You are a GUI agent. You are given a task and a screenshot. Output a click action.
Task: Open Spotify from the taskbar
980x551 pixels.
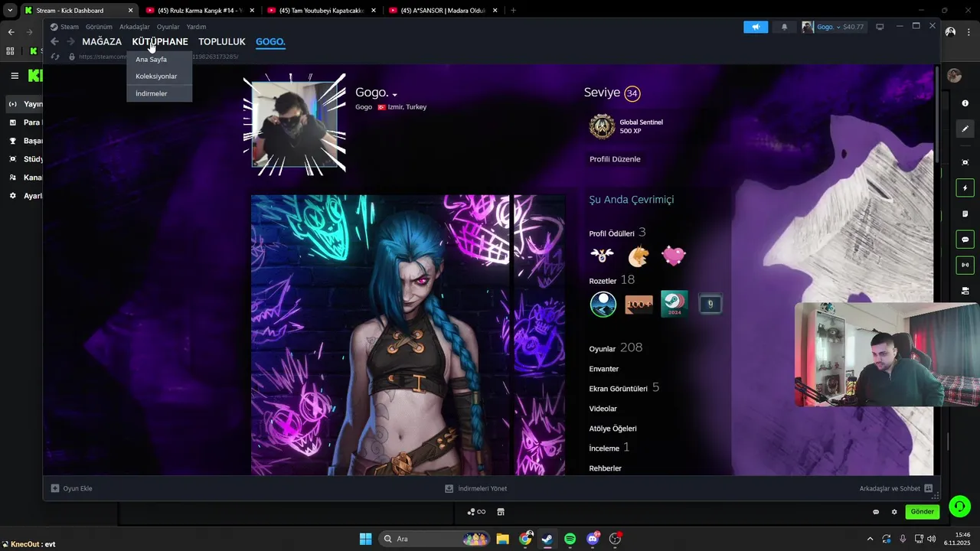click(x=570, y=539)
